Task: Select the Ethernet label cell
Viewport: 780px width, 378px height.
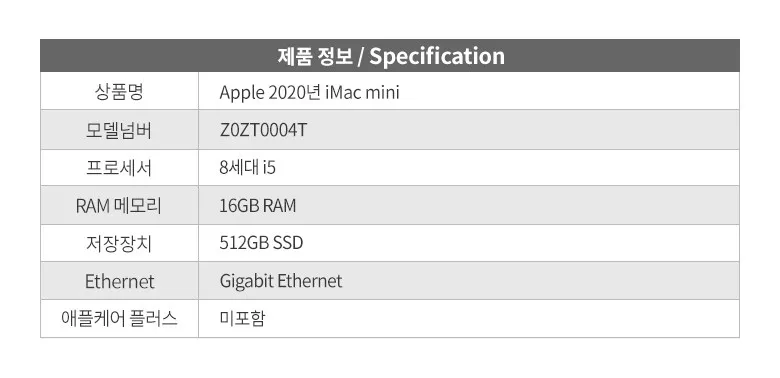Action: pos(119,281)
